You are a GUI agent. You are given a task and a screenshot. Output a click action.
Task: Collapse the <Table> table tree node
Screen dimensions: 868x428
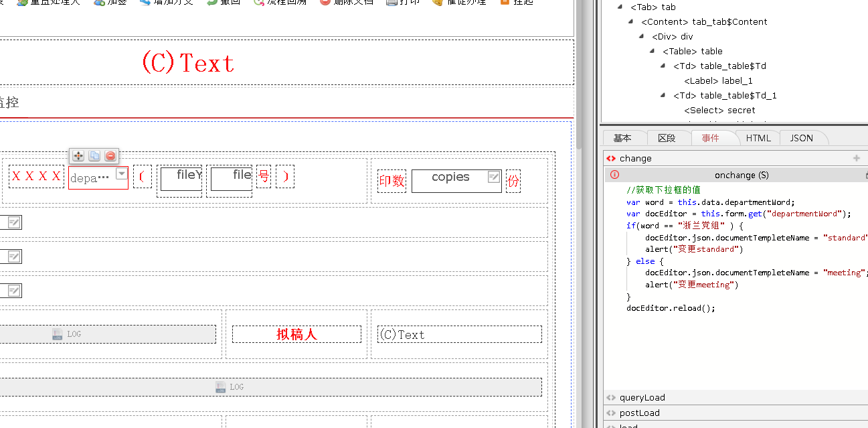(653, 51)
